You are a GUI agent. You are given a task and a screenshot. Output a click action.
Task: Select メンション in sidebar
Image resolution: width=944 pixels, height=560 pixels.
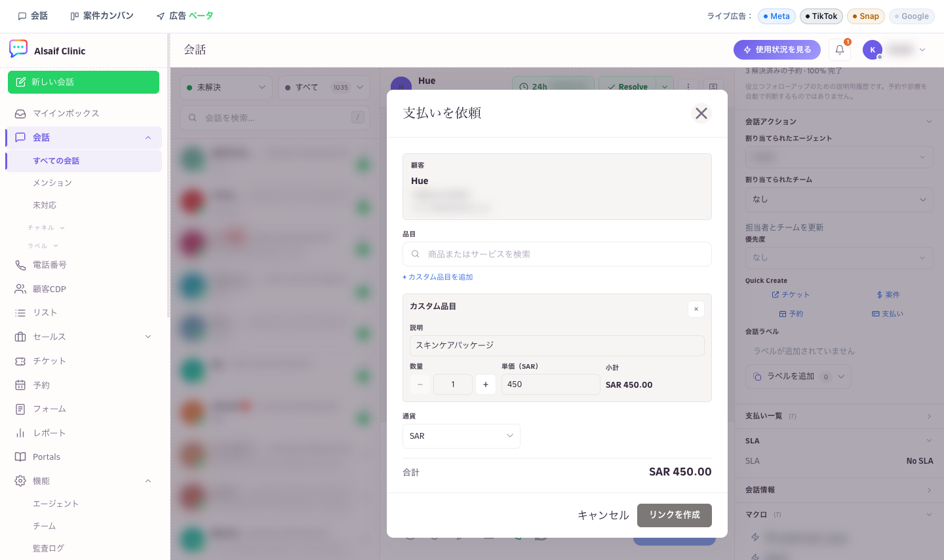tap(52, 183)
